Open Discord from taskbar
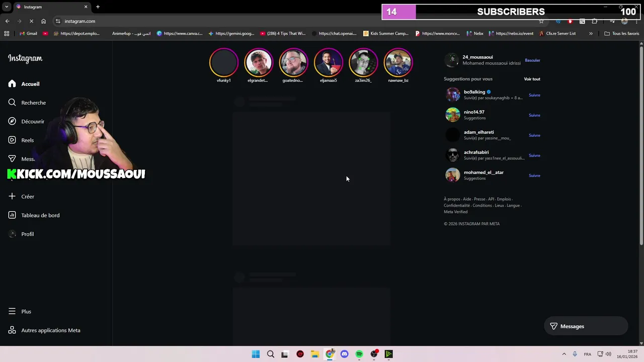Viewport: 644px width, 362px height. (x=344, y=354)
